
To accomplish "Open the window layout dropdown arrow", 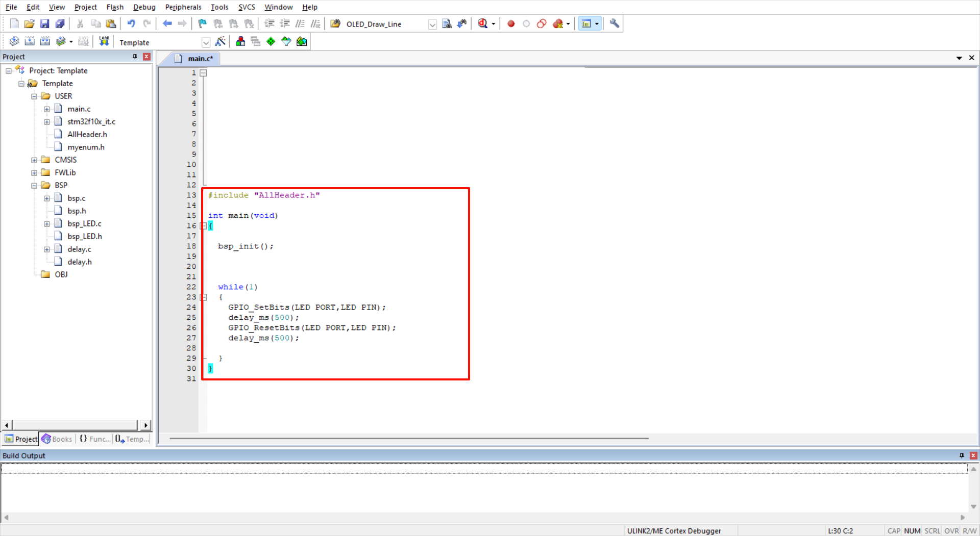I will 597,24.
